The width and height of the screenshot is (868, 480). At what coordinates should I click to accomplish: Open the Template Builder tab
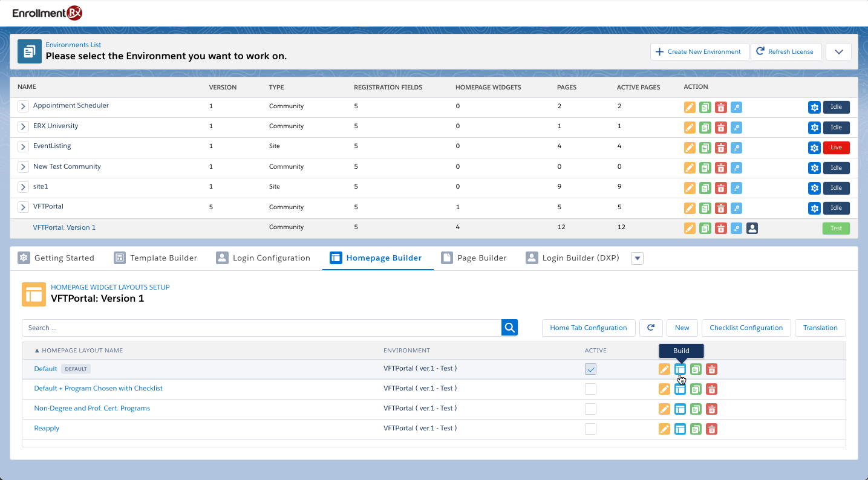(155, 258)
